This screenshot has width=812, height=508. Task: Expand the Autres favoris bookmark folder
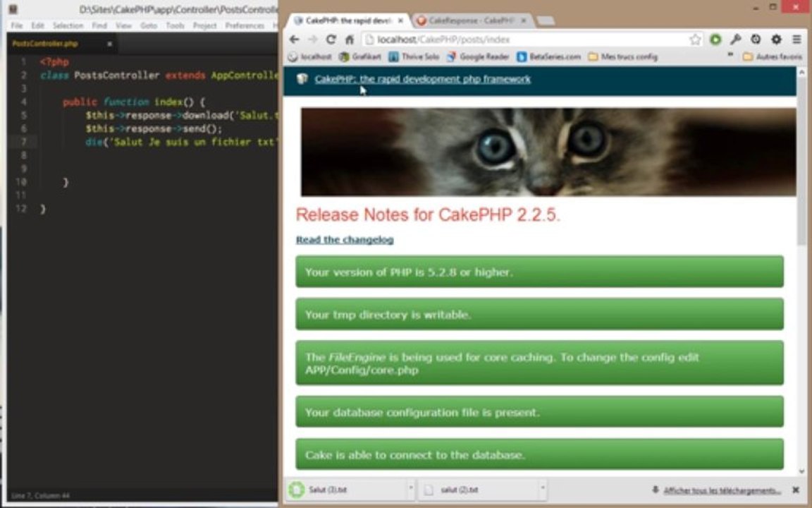pyautogui.click(x=772, y=56)
